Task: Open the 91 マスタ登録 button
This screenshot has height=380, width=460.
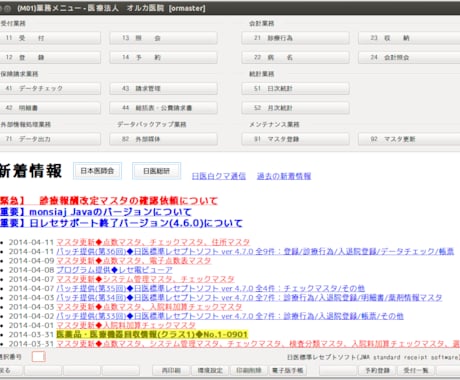Action: click(x=295, y=139)
